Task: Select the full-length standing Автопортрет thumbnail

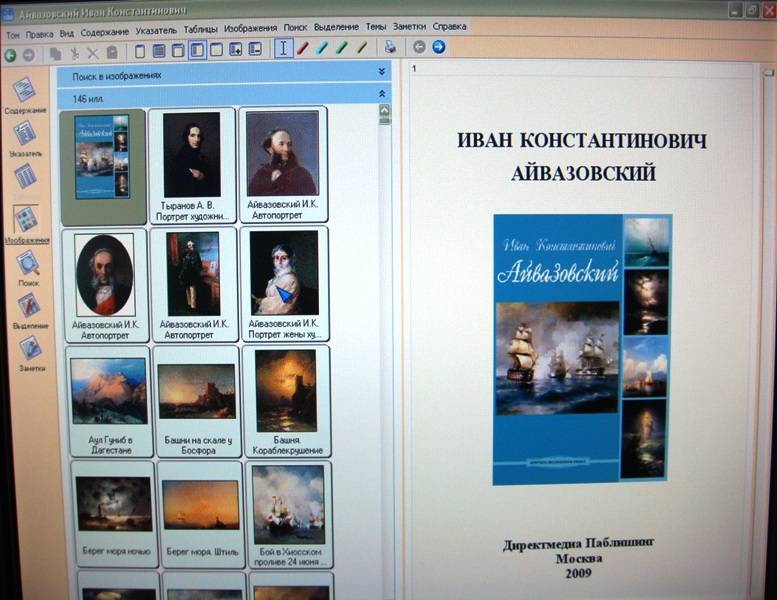Action: (194, 284)
